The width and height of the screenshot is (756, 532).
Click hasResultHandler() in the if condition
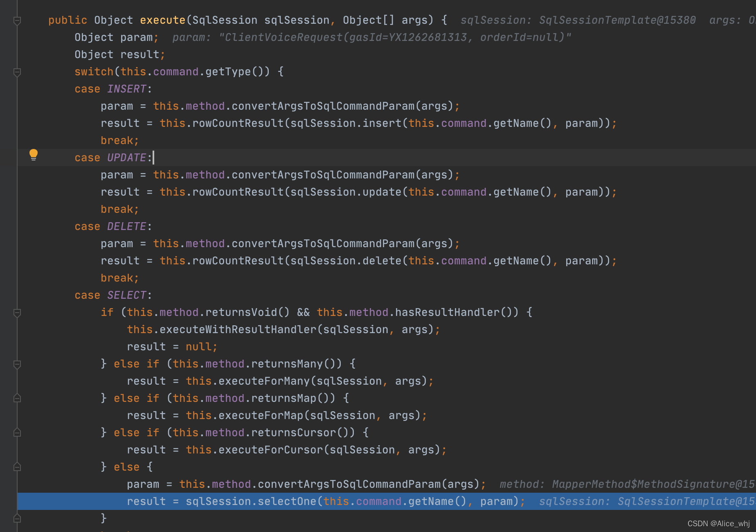click(x=454, y=312)
